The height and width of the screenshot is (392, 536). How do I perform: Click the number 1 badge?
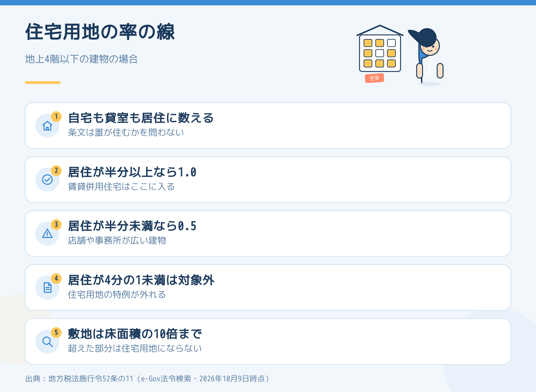56,117
